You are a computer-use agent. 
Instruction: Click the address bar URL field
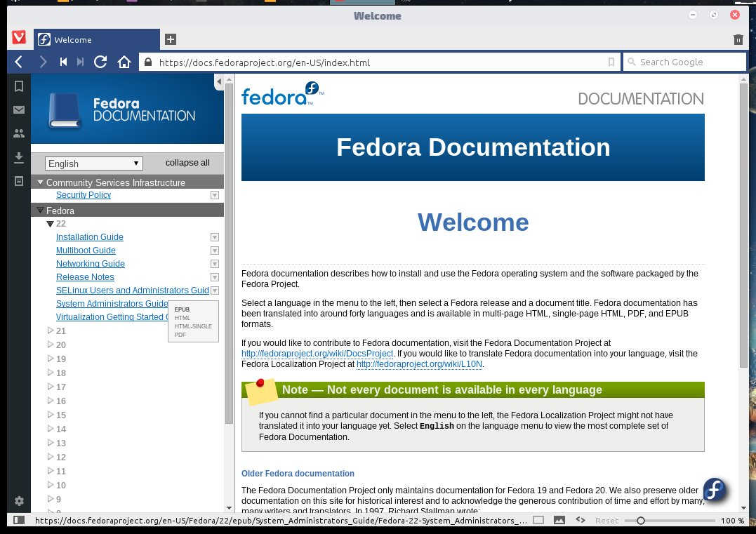pos(381,62)
